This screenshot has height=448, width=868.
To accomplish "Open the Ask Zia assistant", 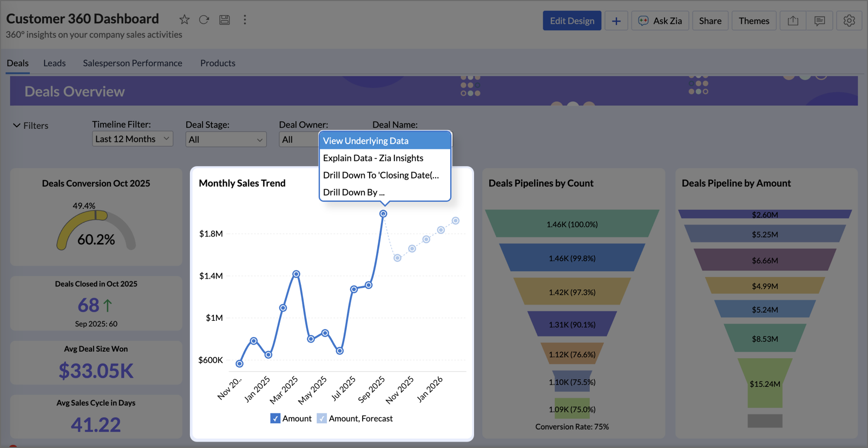I will pyautogui.click(x=660, y=21).
